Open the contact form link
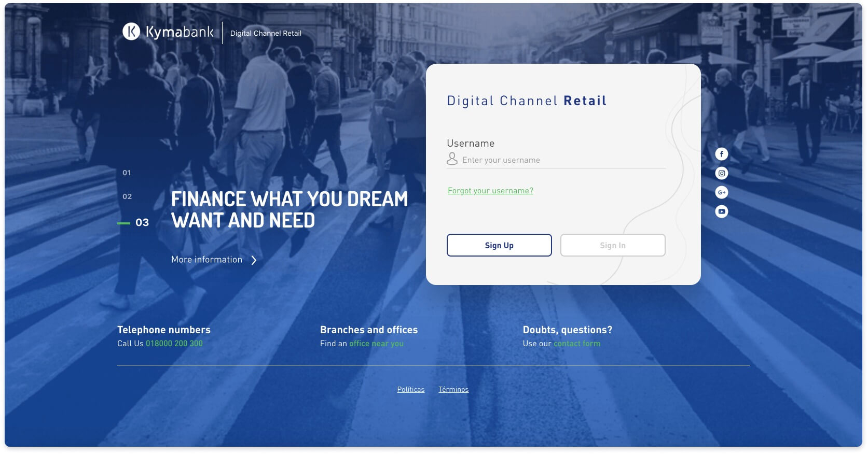 [577, 344]
